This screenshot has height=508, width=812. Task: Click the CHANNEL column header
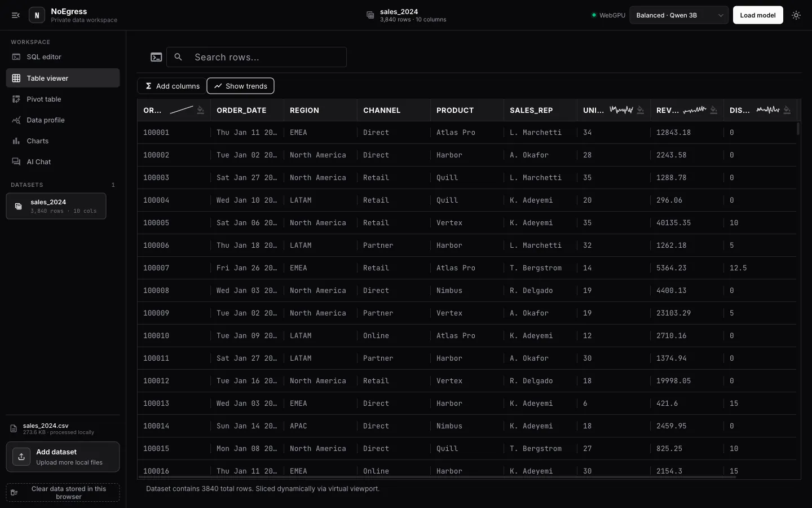point(394,110)
